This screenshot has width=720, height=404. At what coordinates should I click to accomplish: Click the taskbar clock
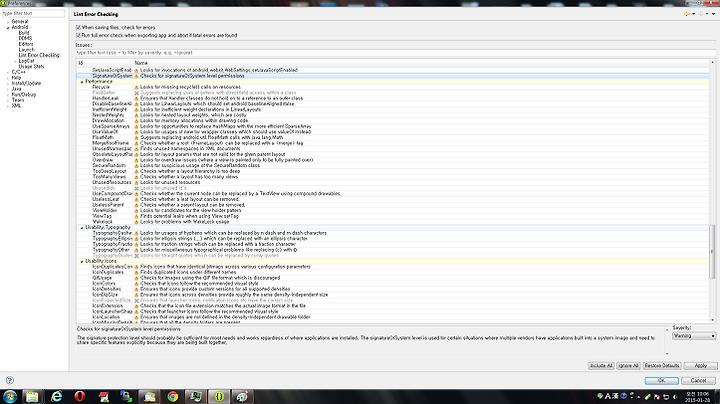pos(698,397)
